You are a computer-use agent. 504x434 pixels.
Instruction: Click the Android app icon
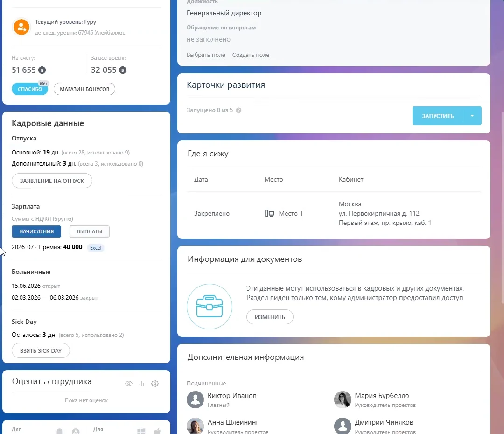click(59, 431)
